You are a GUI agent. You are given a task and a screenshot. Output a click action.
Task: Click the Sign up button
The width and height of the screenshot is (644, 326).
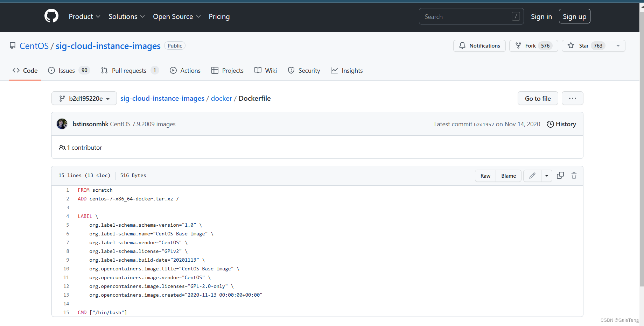(x=574, y=16)
